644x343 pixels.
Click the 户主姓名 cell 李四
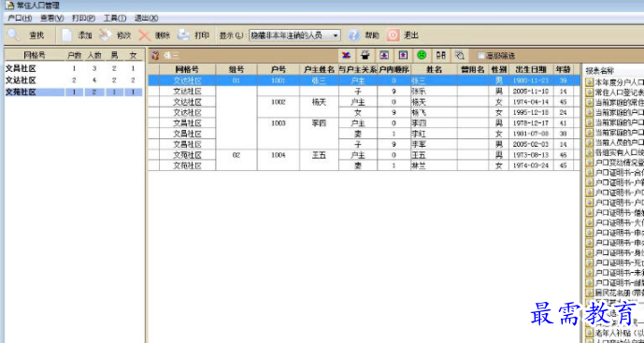(x=319, y=123)
